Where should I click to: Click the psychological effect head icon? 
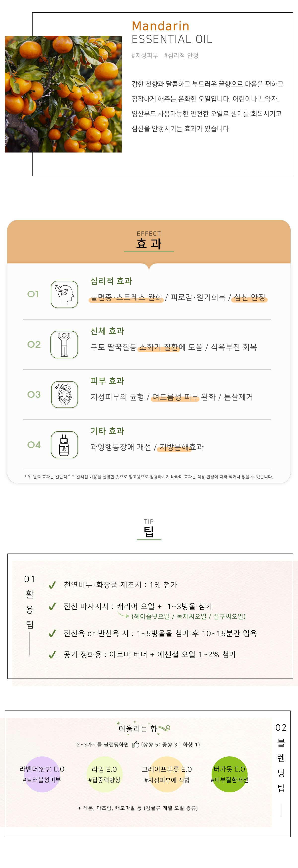coord(64,294)
